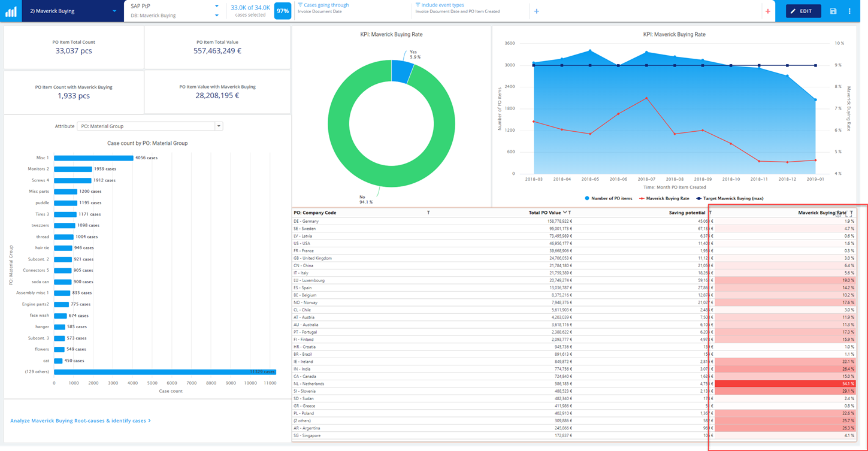Open the 'SAP PtP' data model dropdown

(217, 6)
